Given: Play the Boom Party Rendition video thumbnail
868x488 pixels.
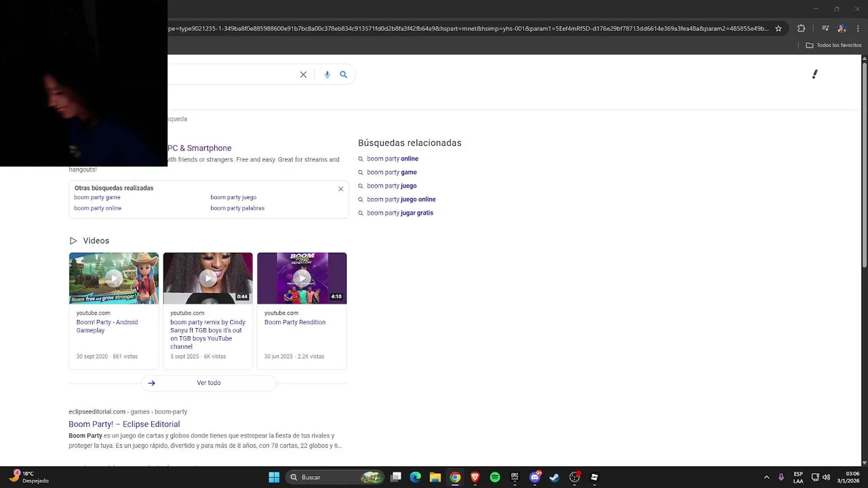Looking at the screenshot, I should pyautogui.click(x=302, y=278).
